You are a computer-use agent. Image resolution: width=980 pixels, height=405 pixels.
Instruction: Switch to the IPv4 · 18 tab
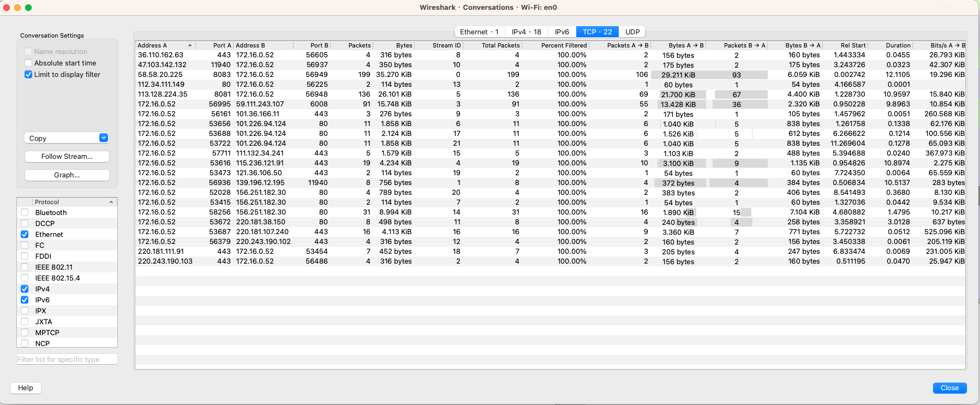(527, 32)
